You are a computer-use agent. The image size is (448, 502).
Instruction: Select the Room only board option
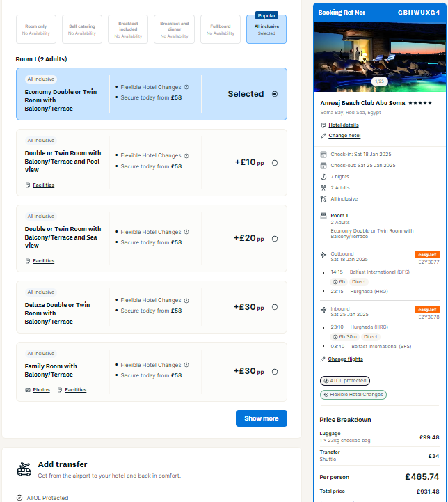(36, 29)
